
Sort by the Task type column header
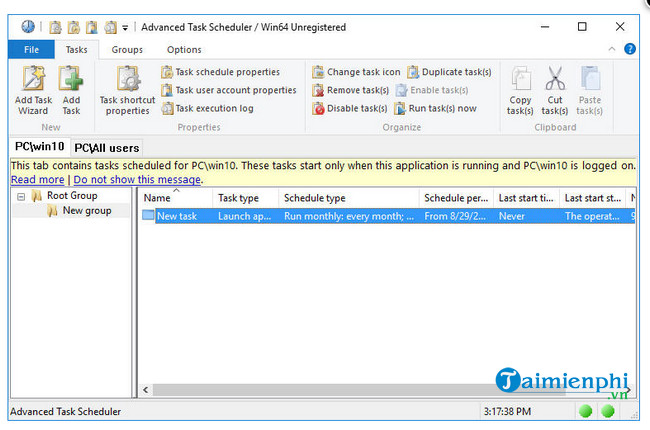coord(245,198)
